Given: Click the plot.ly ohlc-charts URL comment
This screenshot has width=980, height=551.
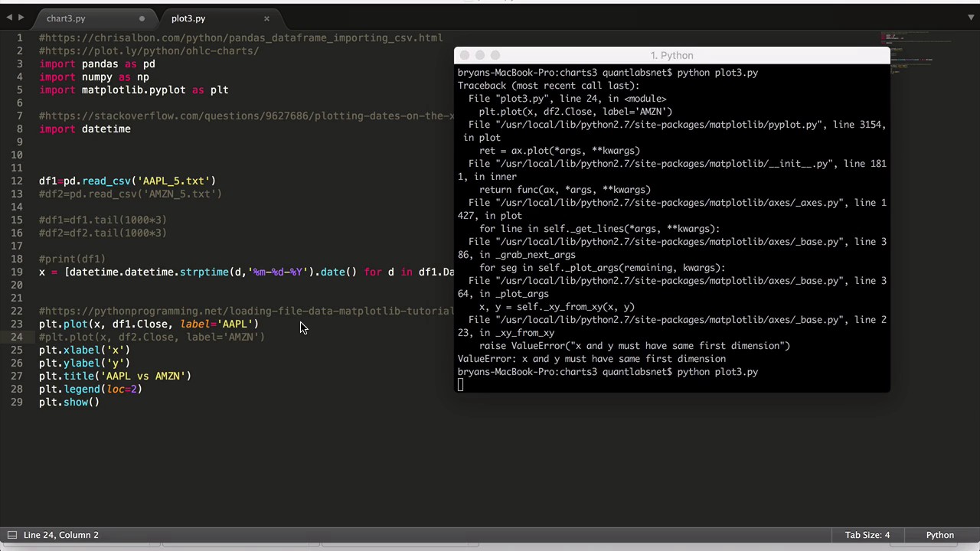Looking at the screenshot, I should (x=149, y=51).
